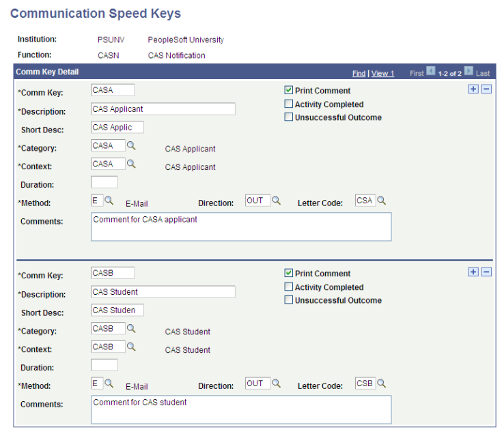Go to next row arrow in header
Viewport: 504px width, 436px height.
[468, 71]
